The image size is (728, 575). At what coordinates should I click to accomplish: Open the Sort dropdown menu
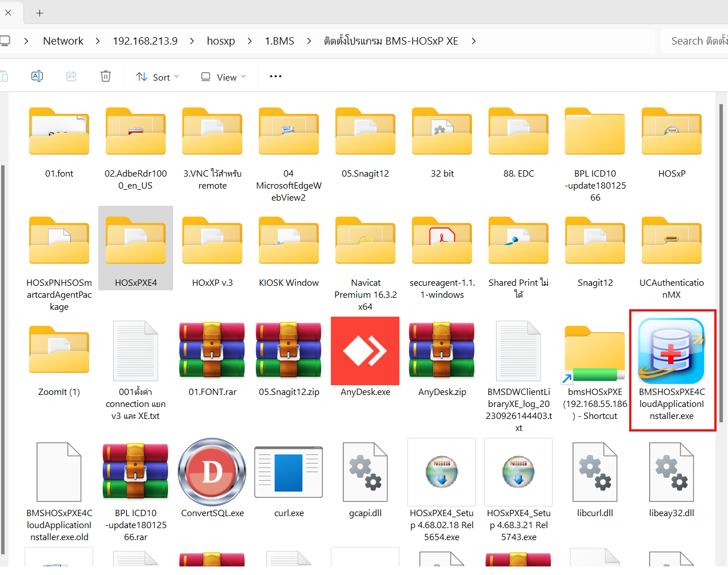coord(158,77)
